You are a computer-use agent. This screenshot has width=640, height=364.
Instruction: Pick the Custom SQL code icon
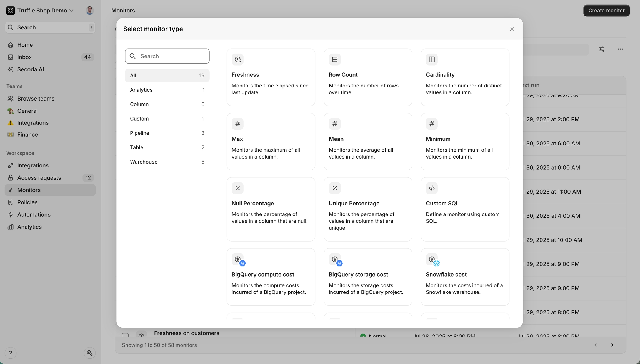[431, 188]
